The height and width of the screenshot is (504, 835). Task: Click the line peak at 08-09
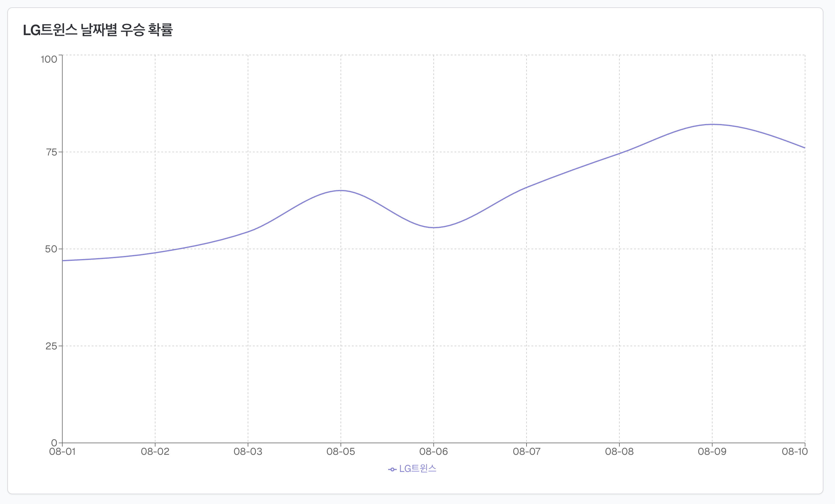tap(712, 124)
